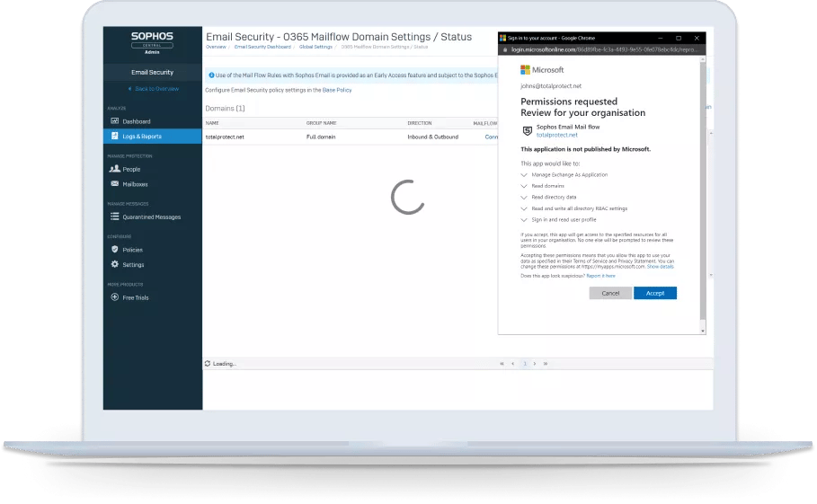The width and height of the screenshot is (817, 504).
Task: Click the Dashboard chart icon in sidebar
Action: 115,120
